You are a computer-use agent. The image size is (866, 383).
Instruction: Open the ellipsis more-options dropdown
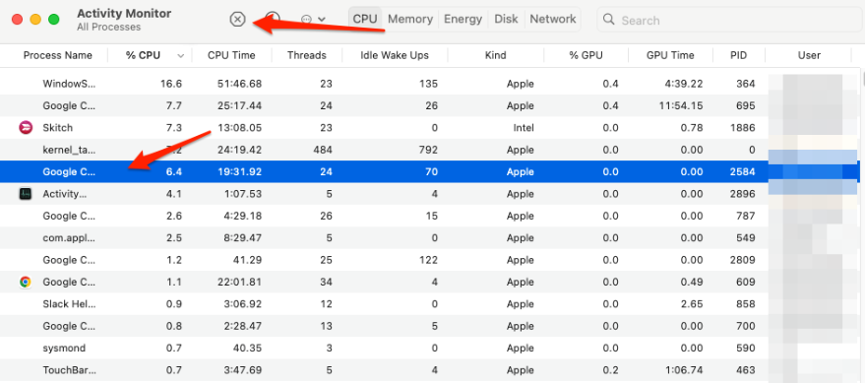pyautogui.click(x=313, y=19)
